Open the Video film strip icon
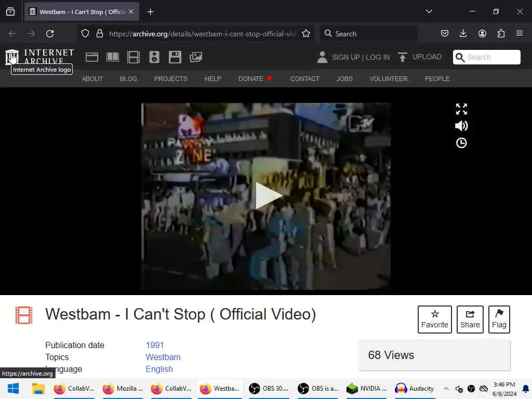532x399 pixels. pos(134,57)
